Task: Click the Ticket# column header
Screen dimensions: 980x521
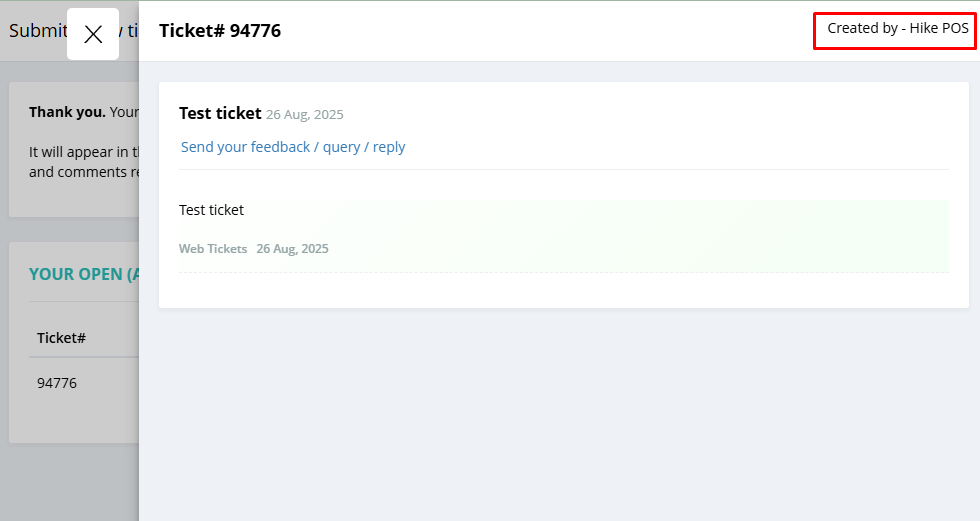Action: [61, 338]
